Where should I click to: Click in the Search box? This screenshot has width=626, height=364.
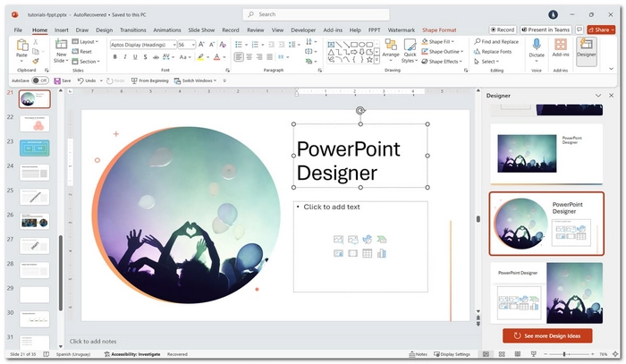(316, 14)
